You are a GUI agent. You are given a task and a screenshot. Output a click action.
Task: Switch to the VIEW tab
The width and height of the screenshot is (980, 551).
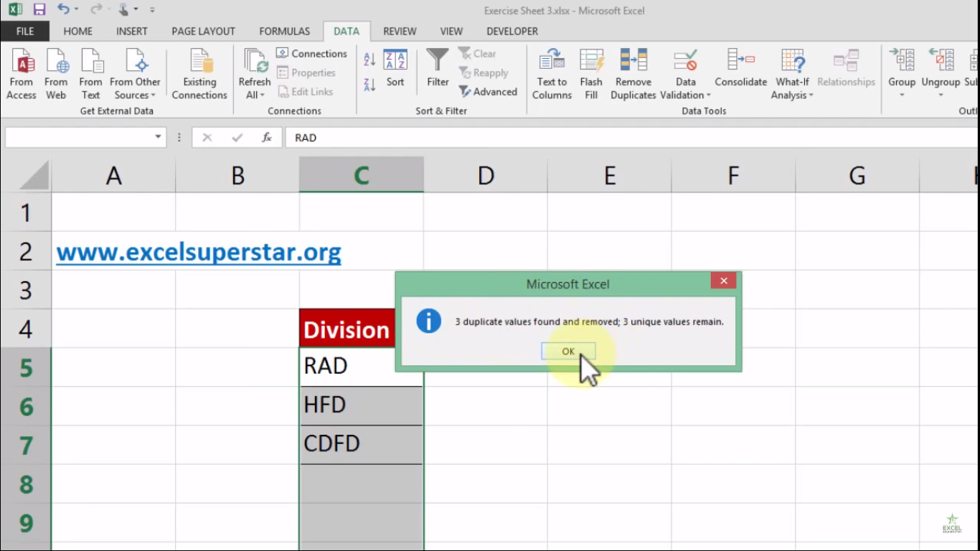(x=451, y=32)
